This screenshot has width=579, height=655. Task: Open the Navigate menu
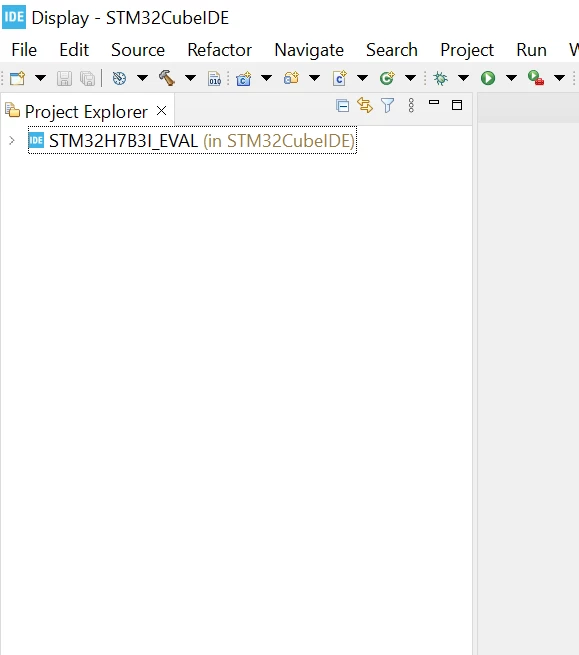click(x=309, y=50)
